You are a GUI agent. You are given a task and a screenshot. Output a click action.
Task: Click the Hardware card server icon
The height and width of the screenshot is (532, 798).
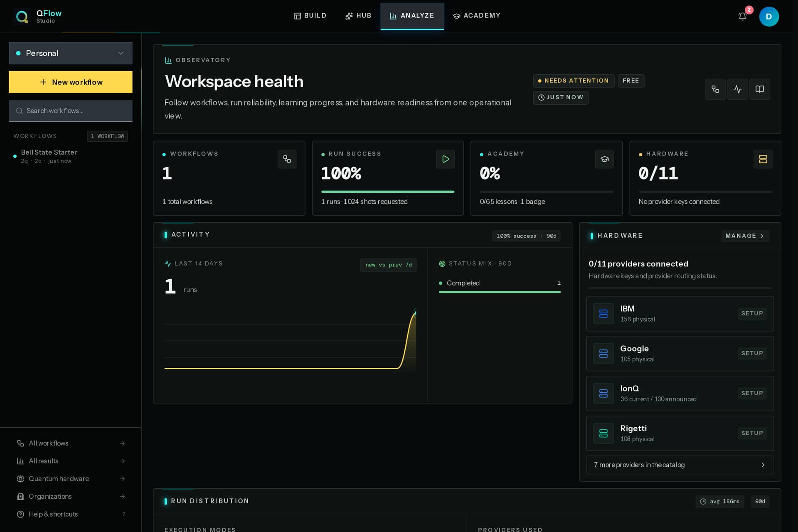pyautogui.click(x=763, y=159)
